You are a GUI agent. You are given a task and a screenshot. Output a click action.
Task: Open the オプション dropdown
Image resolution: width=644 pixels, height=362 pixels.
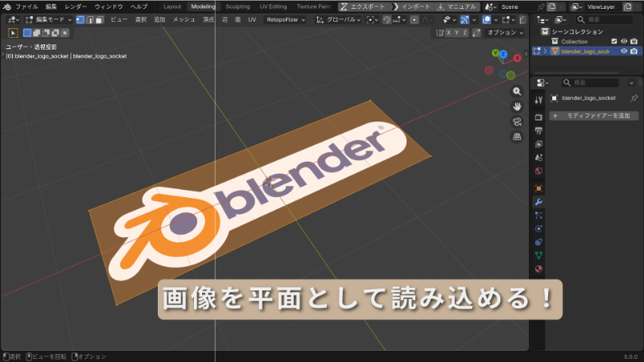[505, 33]
